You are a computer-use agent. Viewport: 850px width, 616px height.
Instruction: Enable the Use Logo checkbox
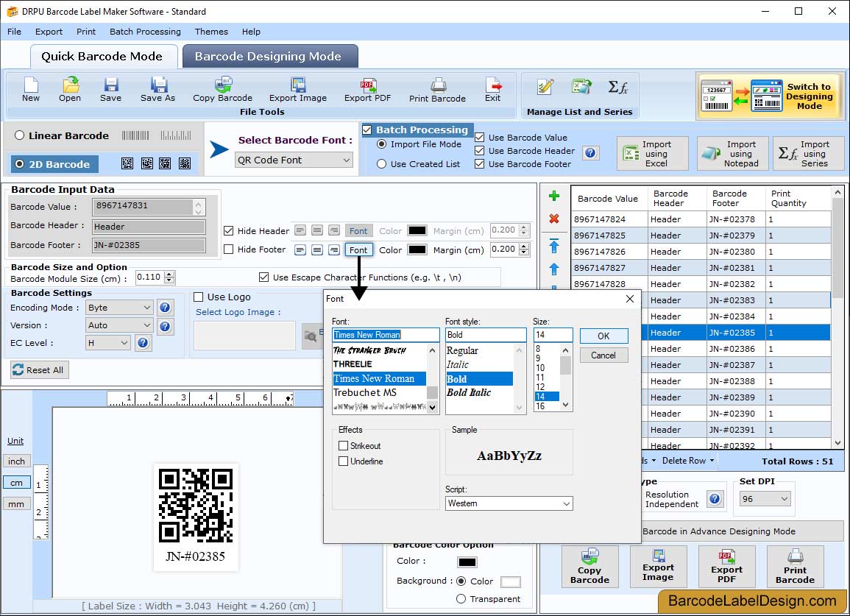tap(199, 297)
